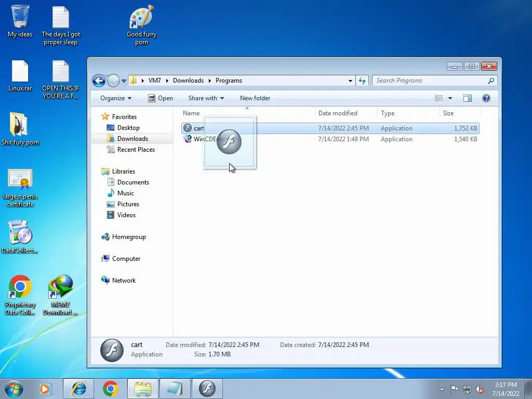The width and height of the screenshot is (532, 399).
Task: Toggle the preview pane button
Action: click(x=468, y=98)
